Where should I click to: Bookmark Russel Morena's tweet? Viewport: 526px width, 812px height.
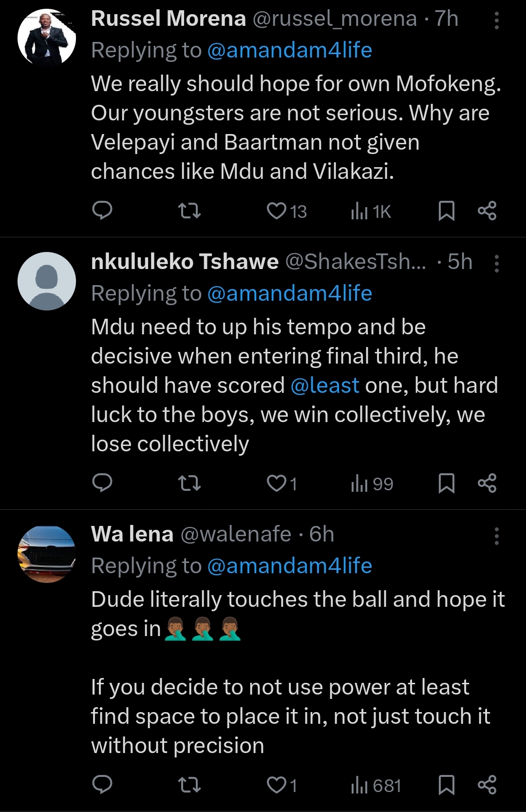click(x=446, y=211)
